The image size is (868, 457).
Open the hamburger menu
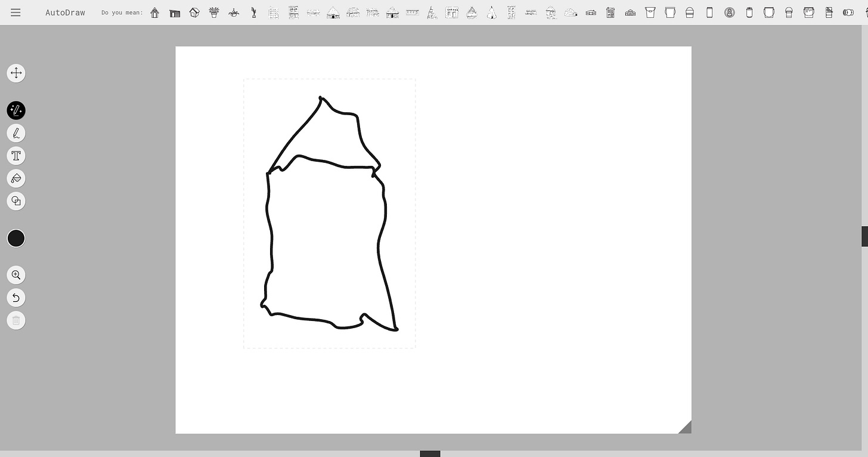(15, 12)
